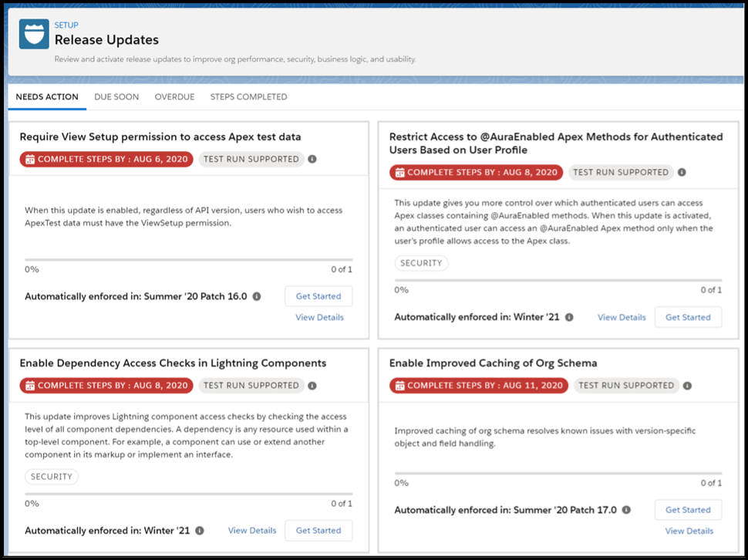Click the Release Updates shield icon
Screen dimensions: 748x560
point(34,34)
